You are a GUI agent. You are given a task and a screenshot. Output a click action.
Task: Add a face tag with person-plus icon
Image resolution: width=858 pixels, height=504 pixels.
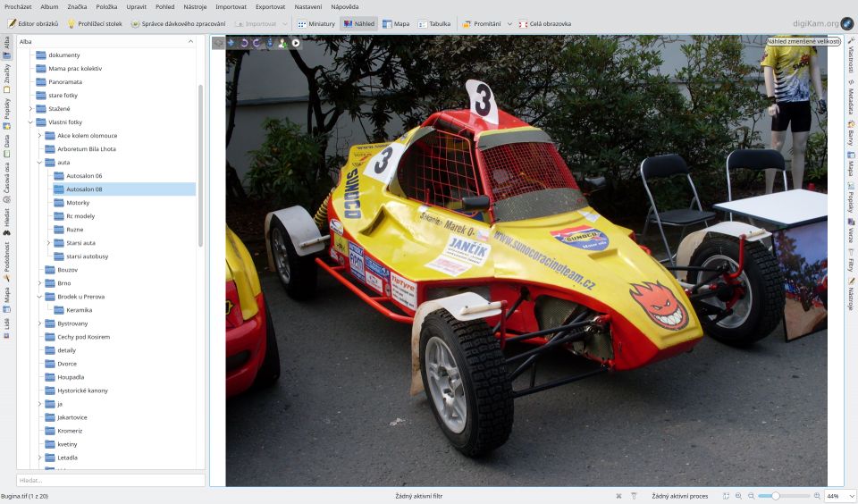[x=282, y=43]
